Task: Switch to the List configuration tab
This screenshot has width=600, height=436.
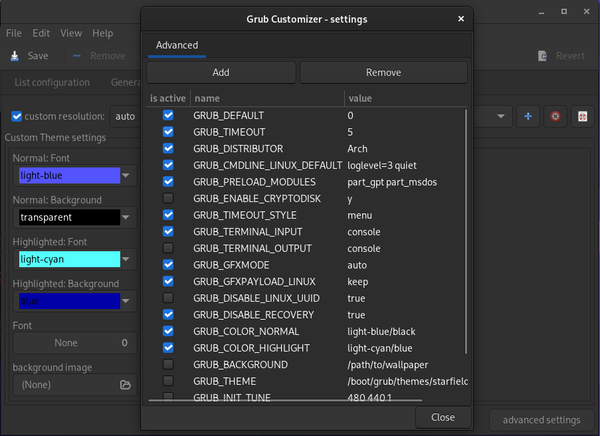Action: tap(48, 83)
